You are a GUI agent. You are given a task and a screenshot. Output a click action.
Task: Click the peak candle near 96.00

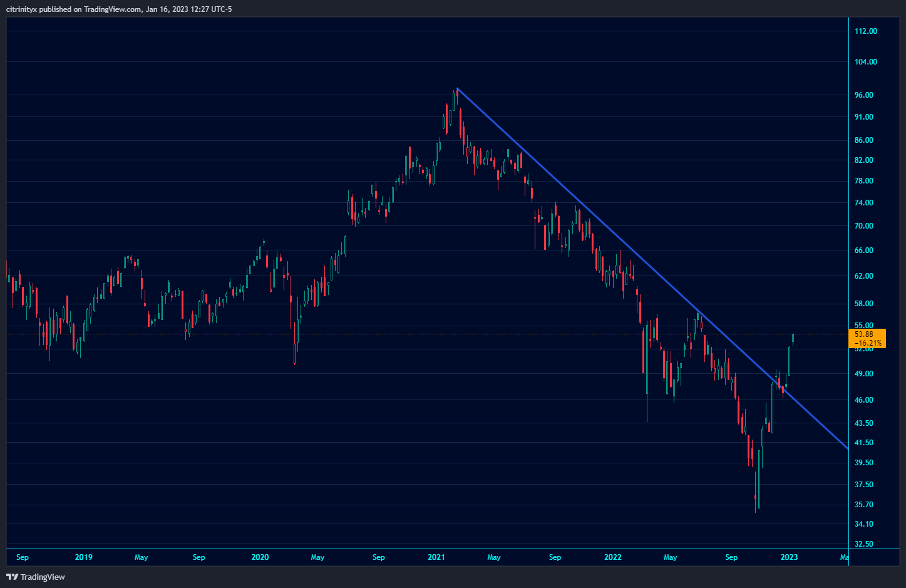(457, 96)
